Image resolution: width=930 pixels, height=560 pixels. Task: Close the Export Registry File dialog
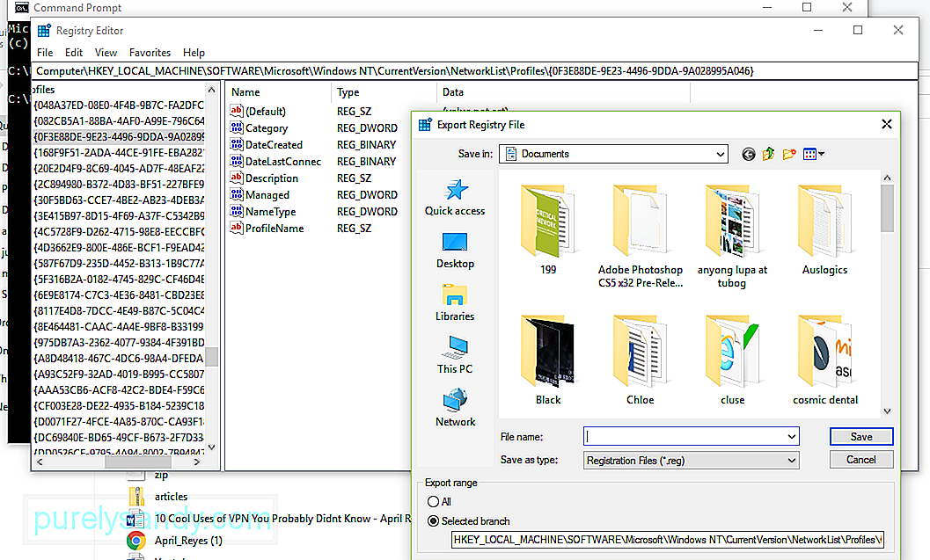(x=886, y=124)
